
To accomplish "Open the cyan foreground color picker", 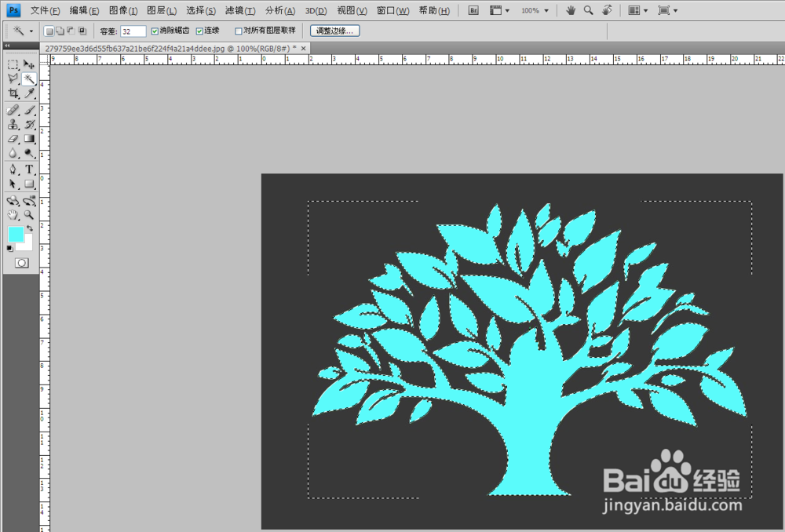I will tap(16, 234).
